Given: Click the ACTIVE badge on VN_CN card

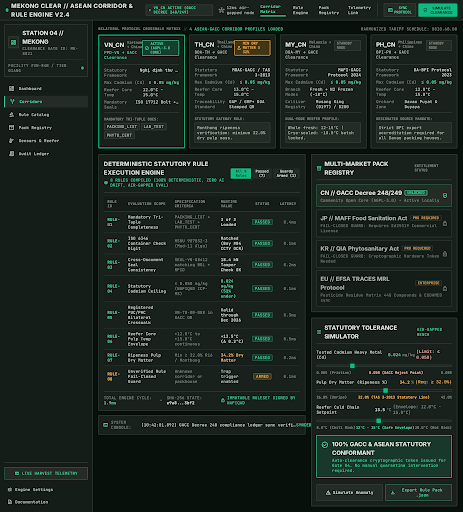Looking at the screenshot, I should coord(160,48).
